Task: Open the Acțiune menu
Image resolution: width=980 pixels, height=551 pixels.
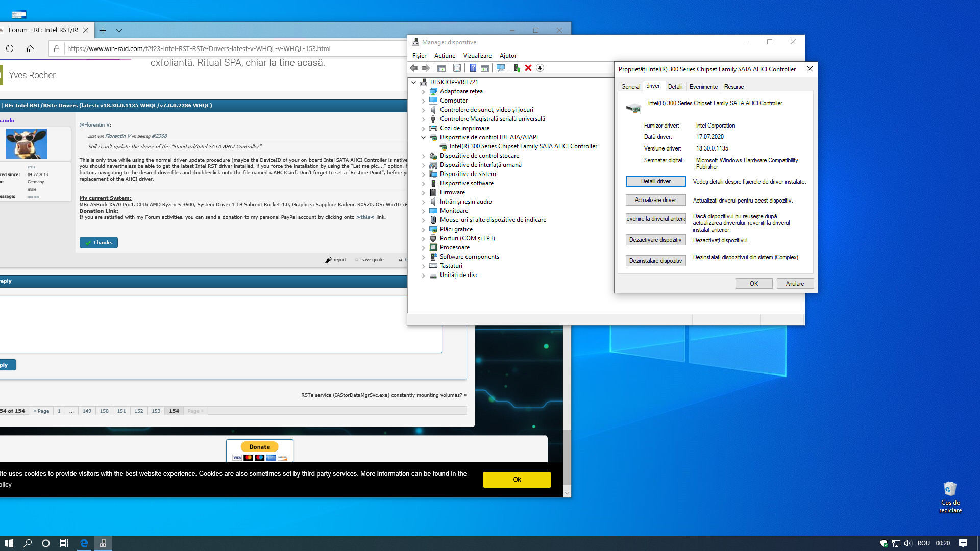Action: [x=445, y=56]
